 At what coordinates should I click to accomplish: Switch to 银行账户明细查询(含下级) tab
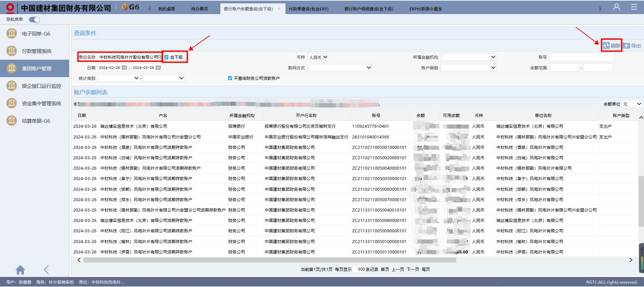[x=369, y=9]
